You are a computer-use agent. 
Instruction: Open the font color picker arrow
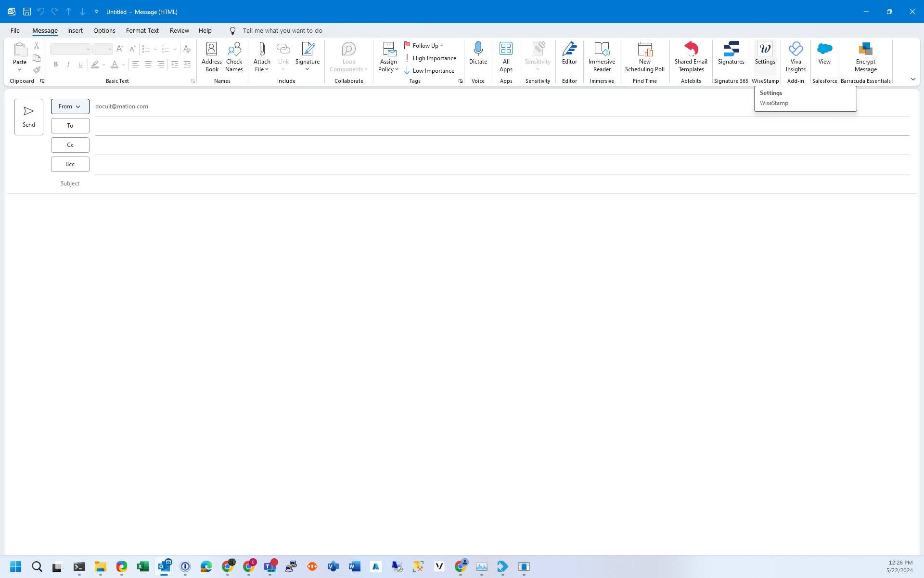[124, 65]
